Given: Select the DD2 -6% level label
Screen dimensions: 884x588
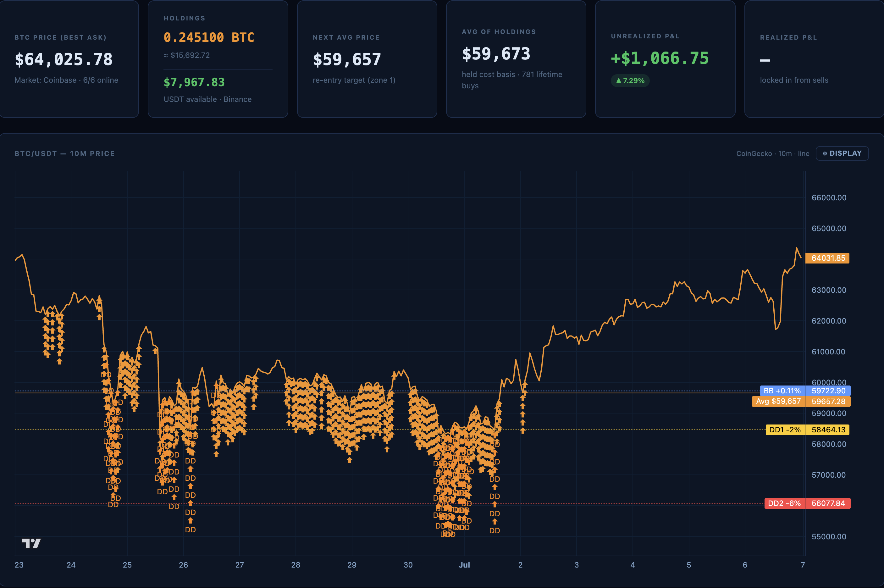Looking at the screenshot, I should [x=784, y=503].
